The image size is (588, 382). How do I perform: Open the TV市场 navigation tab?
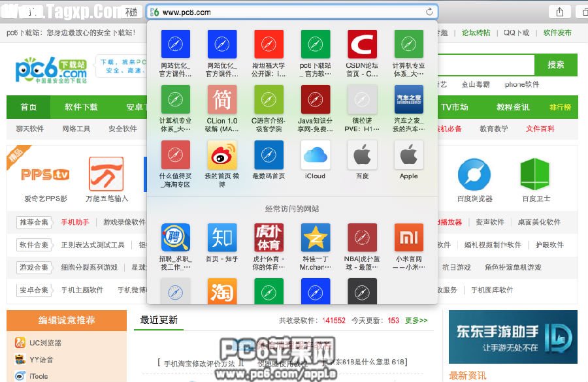tap(454, 107)
